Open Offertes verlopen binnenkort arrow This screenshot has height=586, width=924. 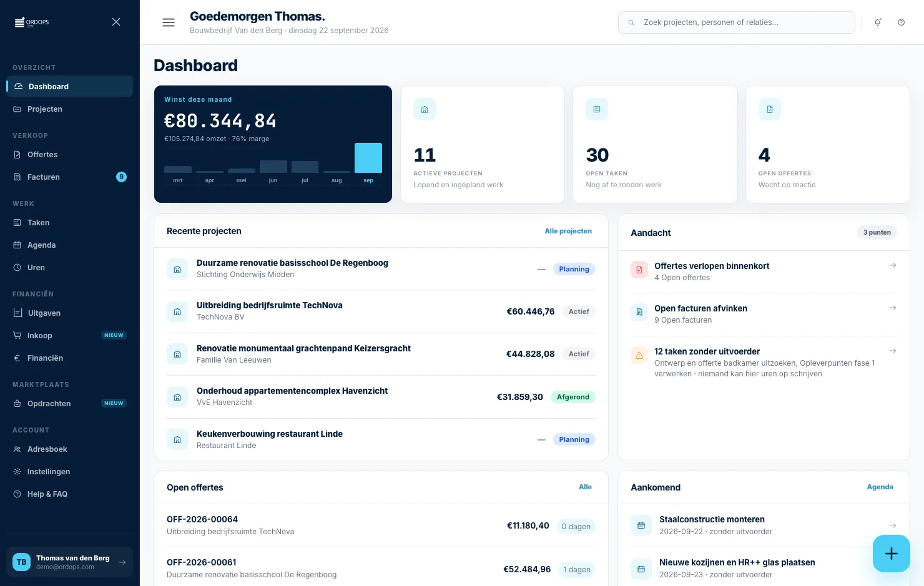click(x=893, y=265)
